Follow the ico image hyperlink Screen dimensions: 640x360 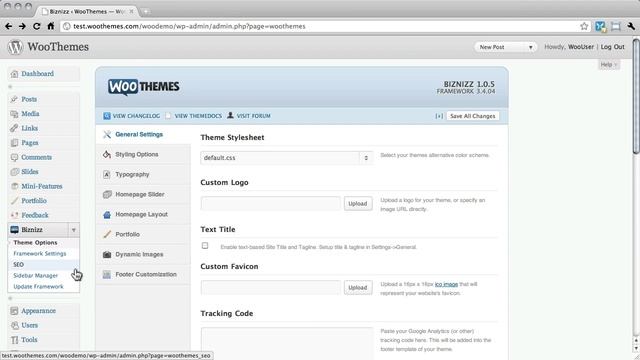coord(446,284)
